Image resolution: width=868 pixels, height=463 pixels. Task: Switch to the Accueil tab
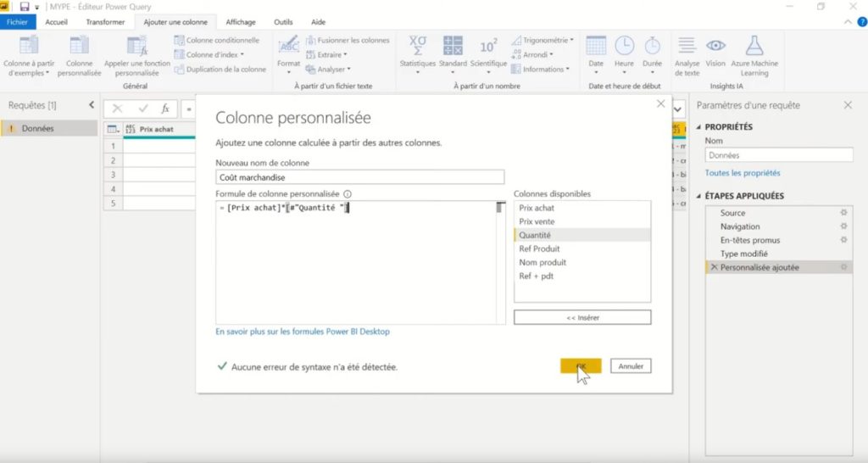point(57,22)
